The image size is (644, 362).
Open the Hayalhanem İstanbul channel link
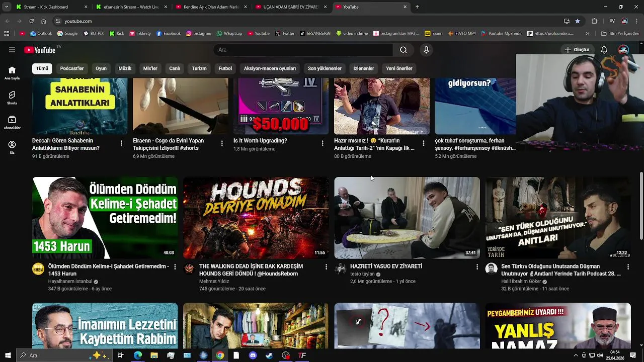[70, 282]
